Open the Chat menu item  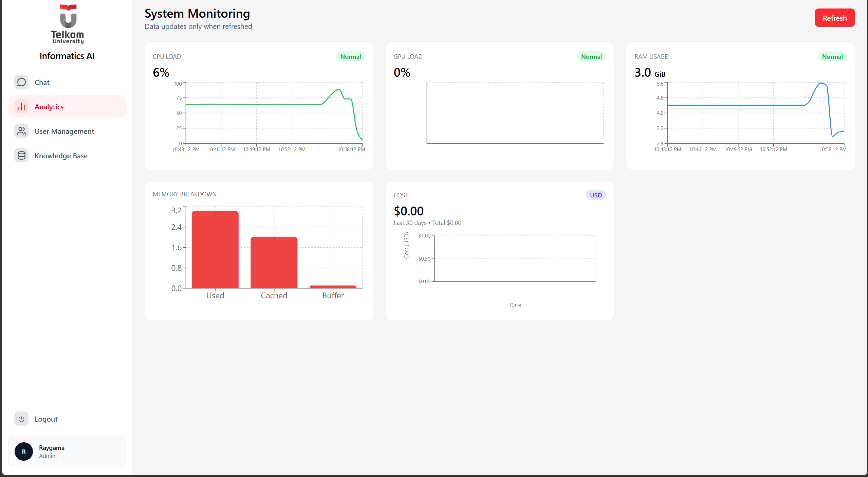(x=67, y=82)
